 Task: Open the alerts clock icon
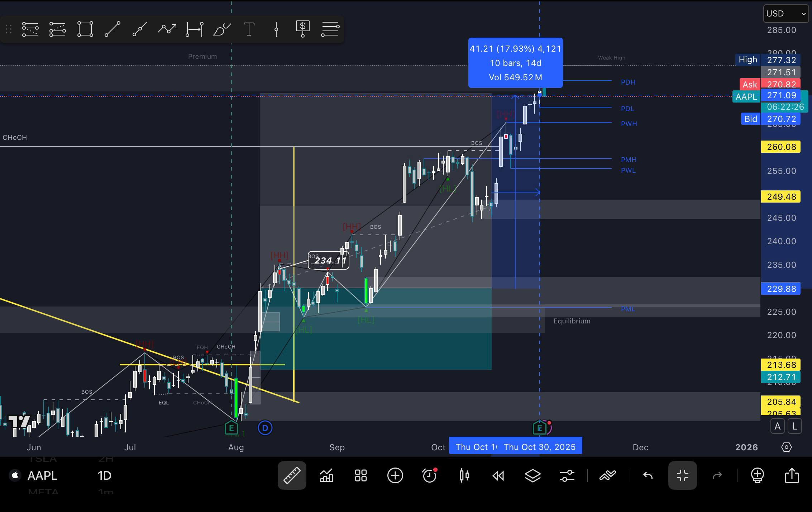[x=429, y=475]
